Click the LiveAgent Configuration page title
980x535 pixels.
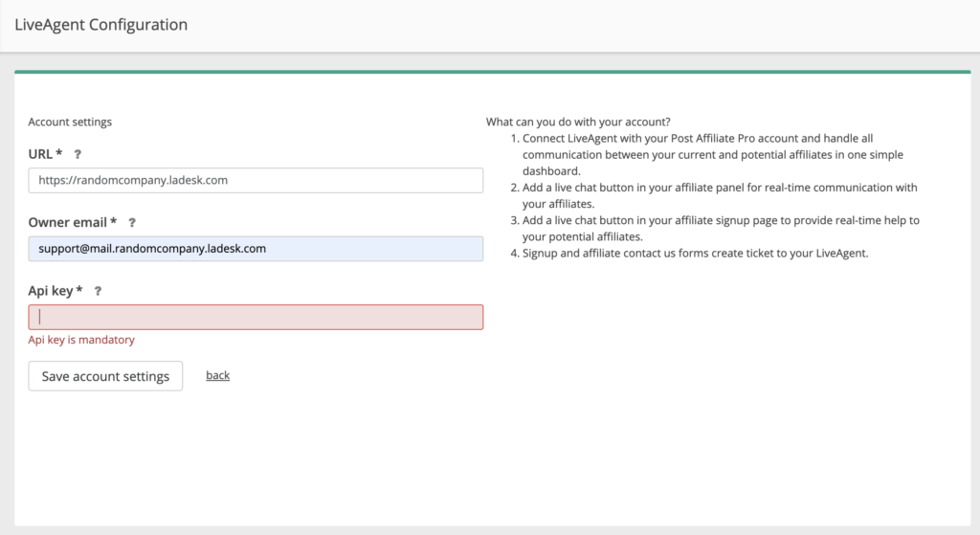pos(100,25)
